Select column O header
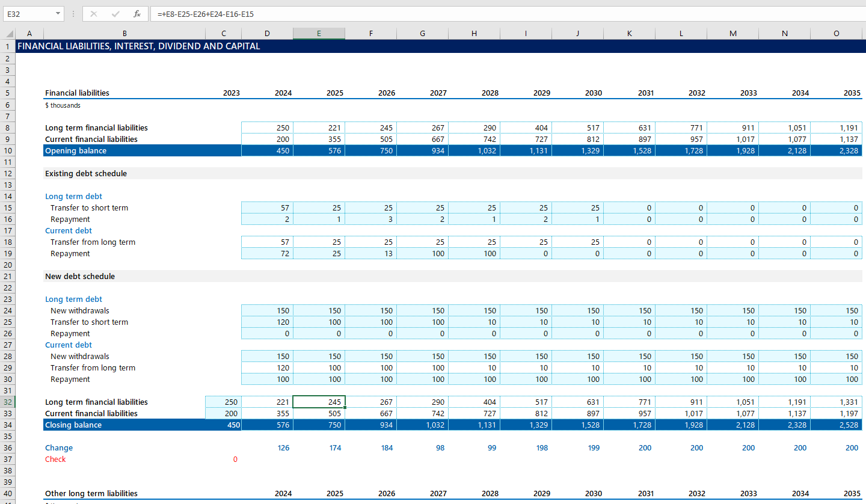This screenshot has height=504, width=866. (836, 34)
